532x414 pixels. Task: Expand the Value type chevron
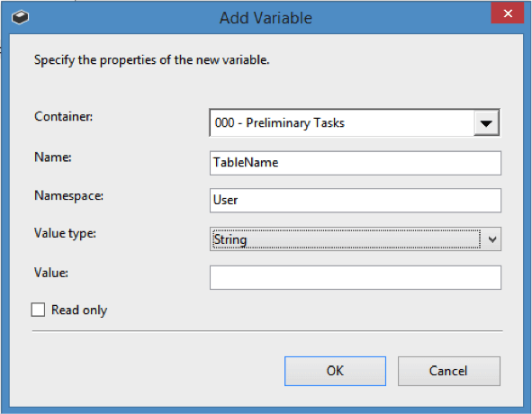click(x=492, y=239)
